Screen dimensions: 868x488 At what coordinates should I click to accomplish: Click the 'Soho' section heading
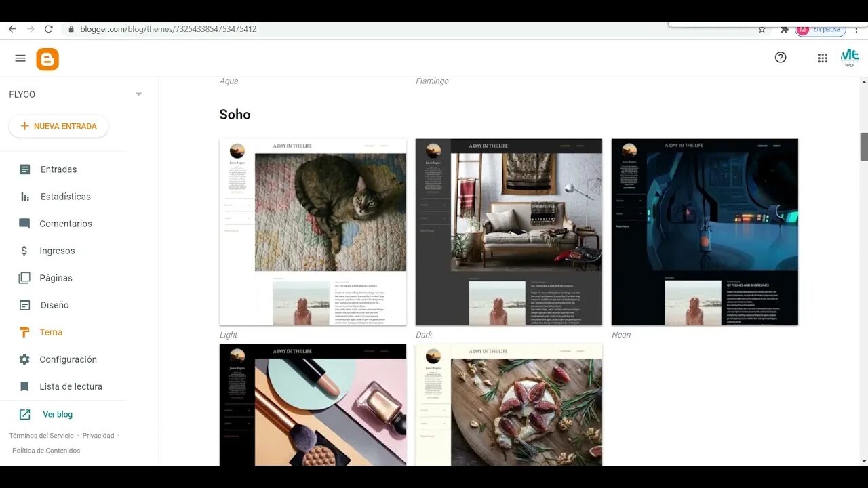[235, 115]
